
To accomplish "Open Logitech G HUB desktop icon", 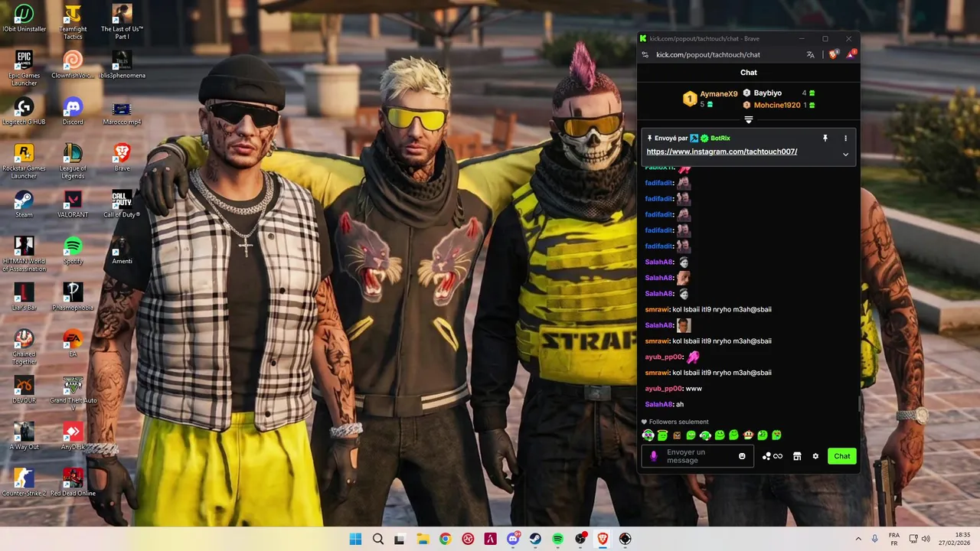I will 24,111.
